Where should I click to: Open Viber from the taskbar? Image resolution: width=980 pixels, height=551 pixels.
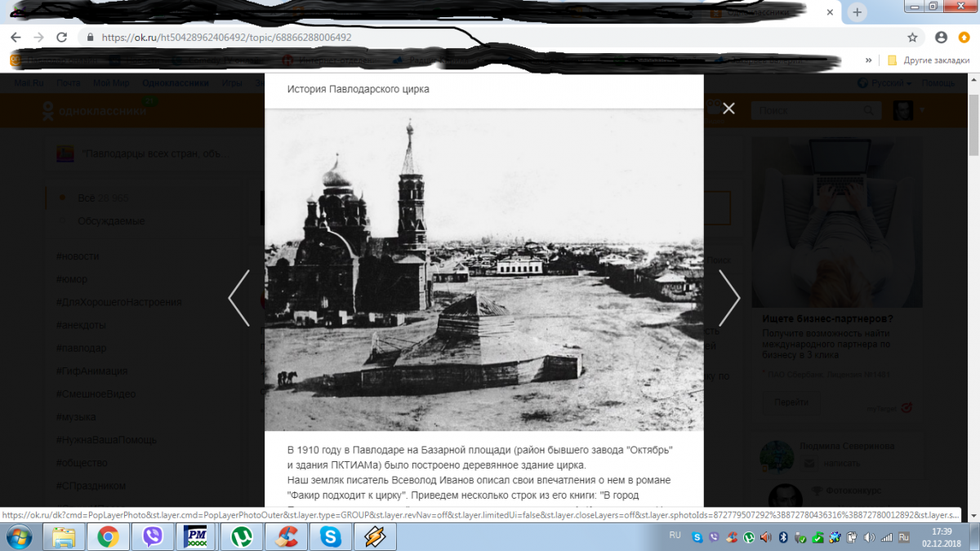coord(153,536)
